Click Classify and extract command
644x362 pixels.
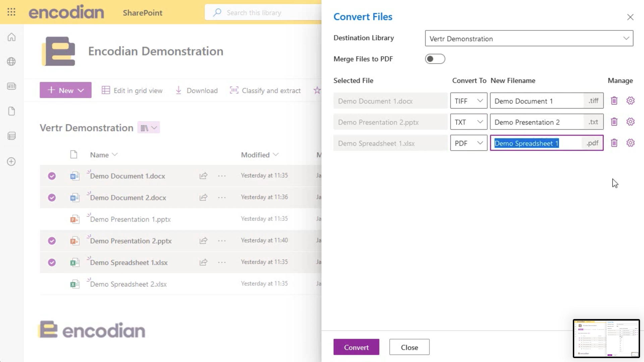[x=265, y=90]
